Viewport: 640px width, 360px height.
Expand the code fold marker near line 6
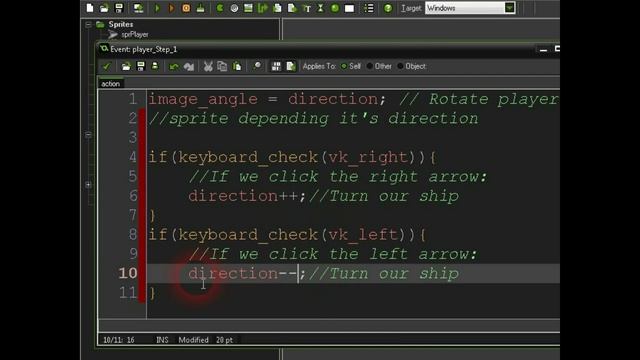[88, 185]
